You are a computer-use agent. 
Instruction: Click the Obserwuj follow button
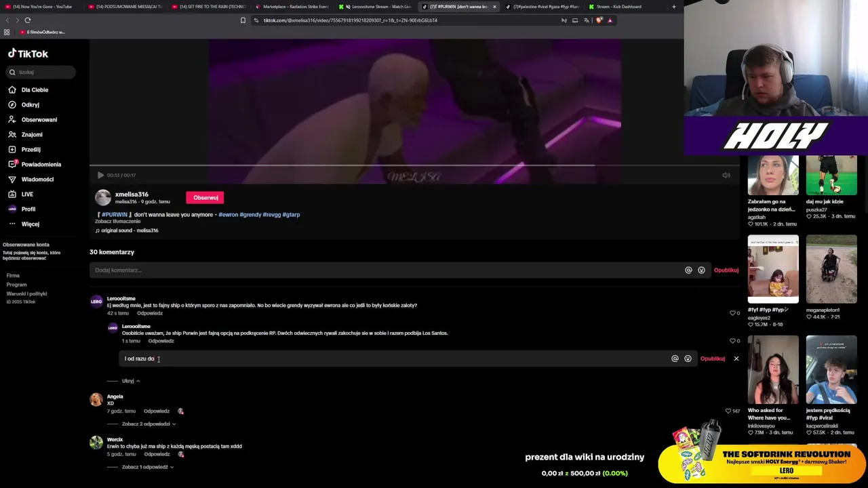pos(205,197)
